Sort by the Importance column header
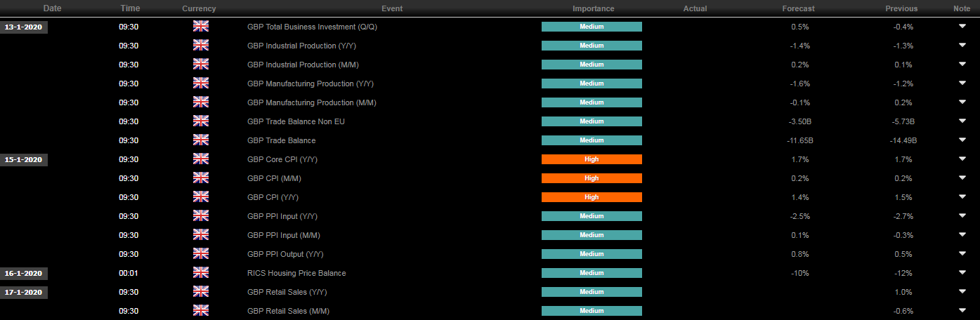 click(593, 8)
